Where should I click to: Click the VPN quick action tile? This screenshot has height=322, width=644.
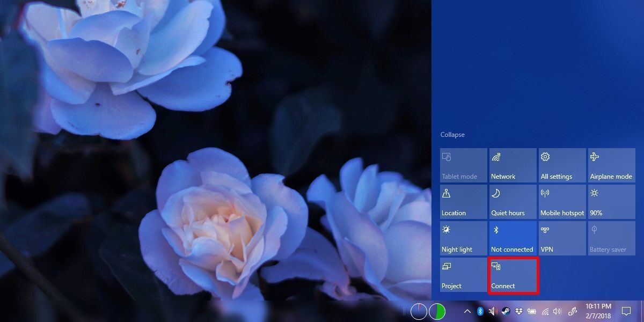pos(562,238)
